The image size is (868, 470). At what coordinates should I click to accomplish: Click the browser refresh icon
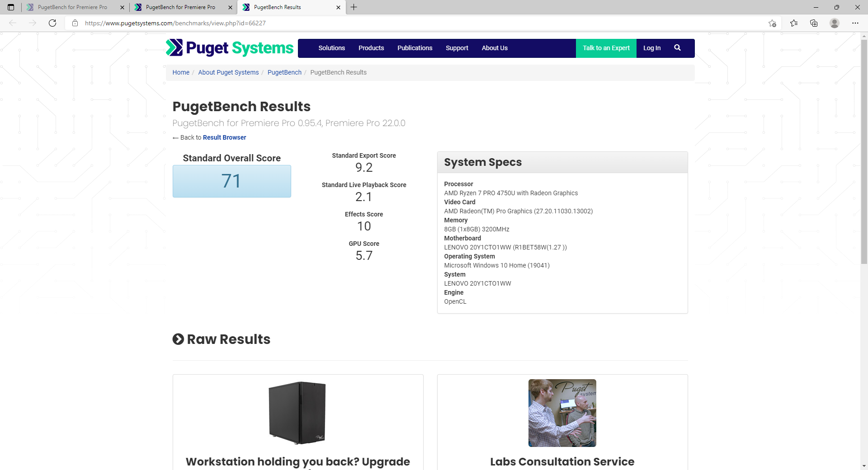[52, 23]
